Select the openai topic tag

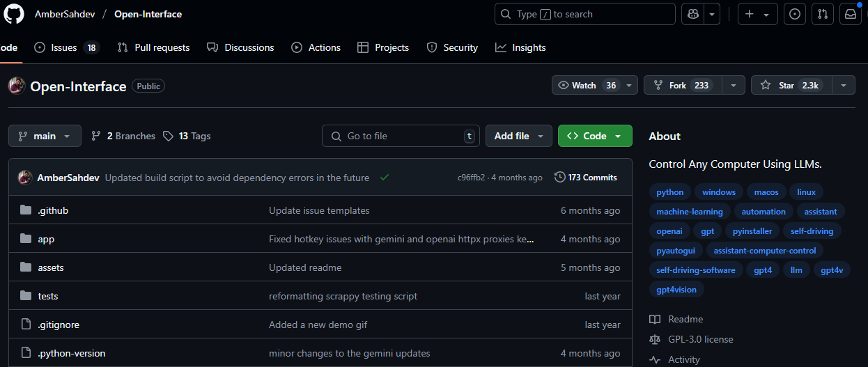pyautogui.click(x=669, y=231)
